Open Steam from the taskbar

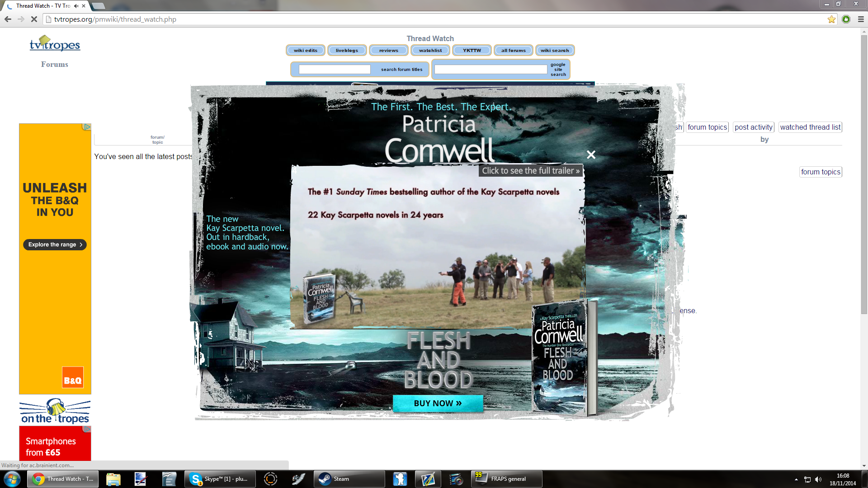point(349,479)
